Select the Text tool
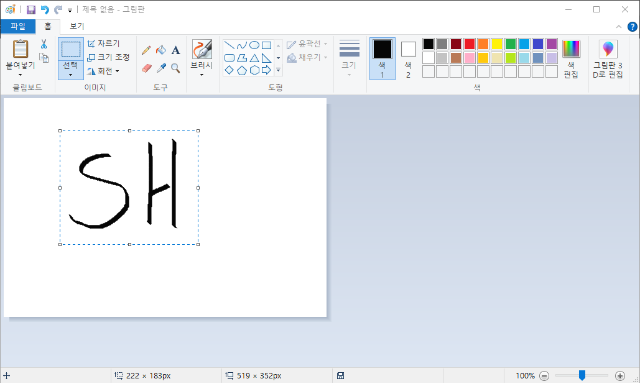The image size is (640, 383). [176, 50]
